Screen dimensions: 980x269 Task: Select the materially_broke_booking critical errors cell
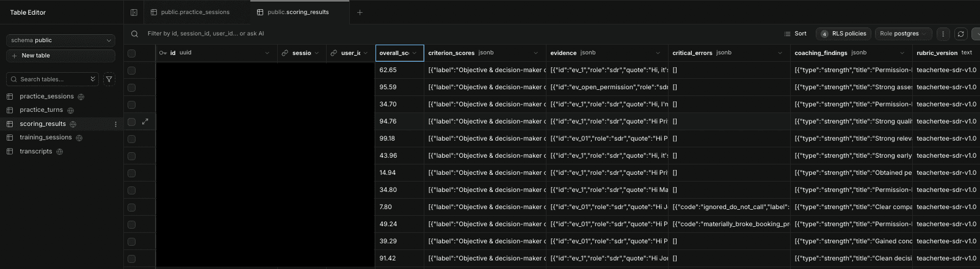(x=729, y=224)
